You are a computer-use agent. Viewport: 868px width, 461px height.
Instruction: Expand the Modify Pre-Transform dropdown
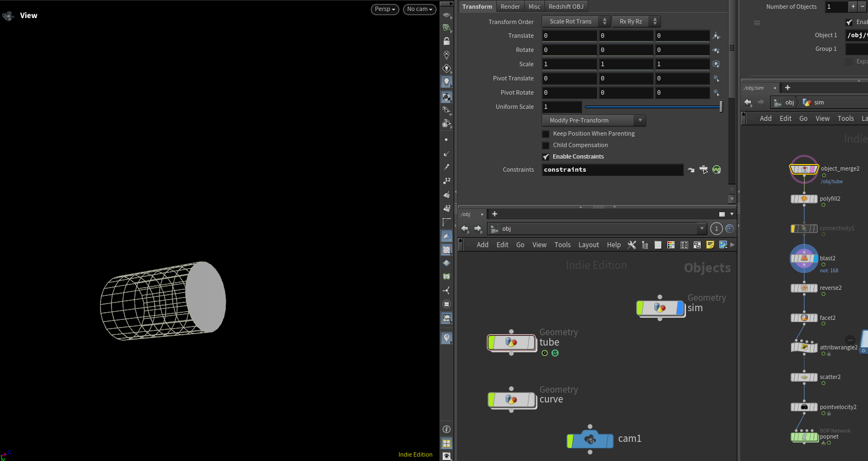594,120
